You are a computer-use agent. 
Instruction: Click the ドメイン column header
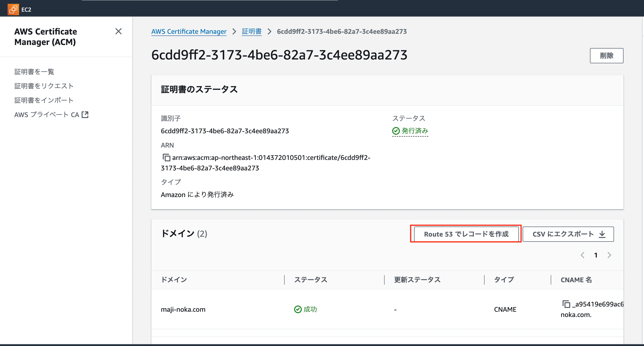[174, 280]
